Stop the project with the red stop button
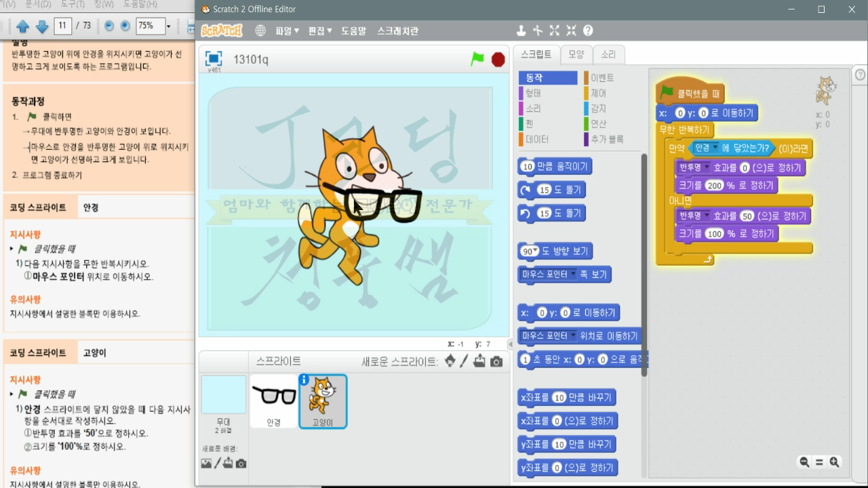This screenshot has width=868, height=488. [x=498, y=59]
